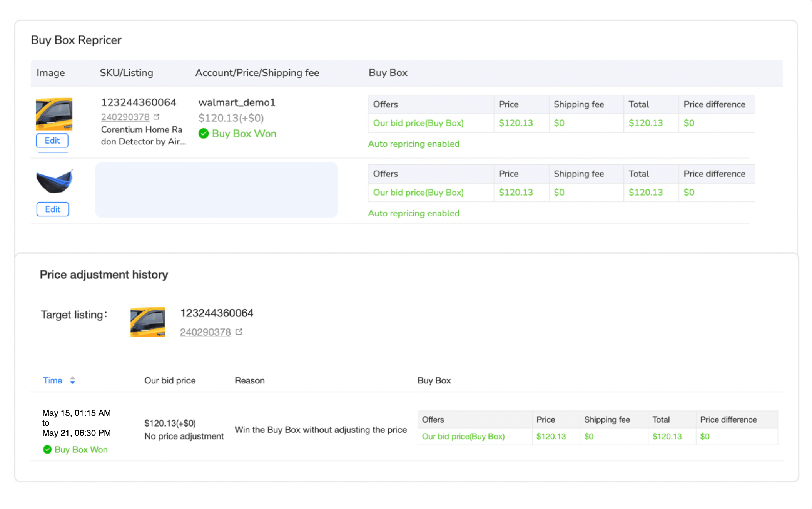Image resolution: width=812 pixels, height=509 pixels.
Task: Click Corentium Home Radon Detector title
Action: (143, 136)
